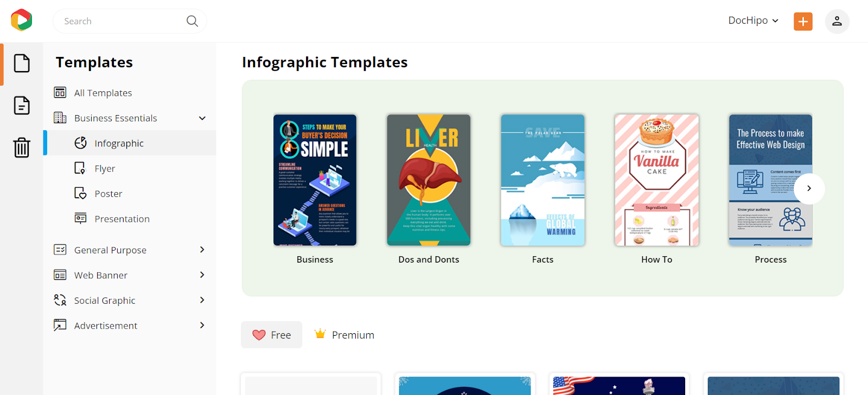Click the 'Facts' category label
The width and height of the screenshot is (868, 395).
click(x=542, y=259)
